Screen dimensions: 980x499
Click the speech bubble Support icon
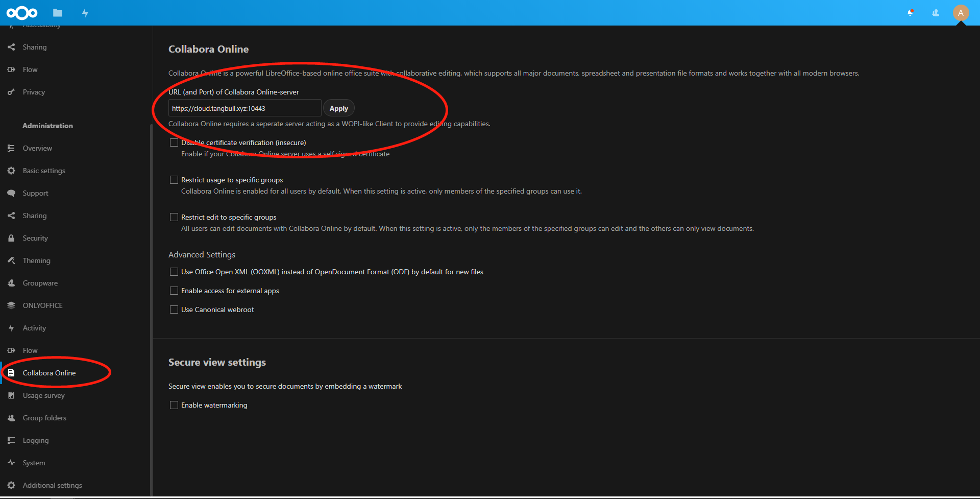coord(11,193)
